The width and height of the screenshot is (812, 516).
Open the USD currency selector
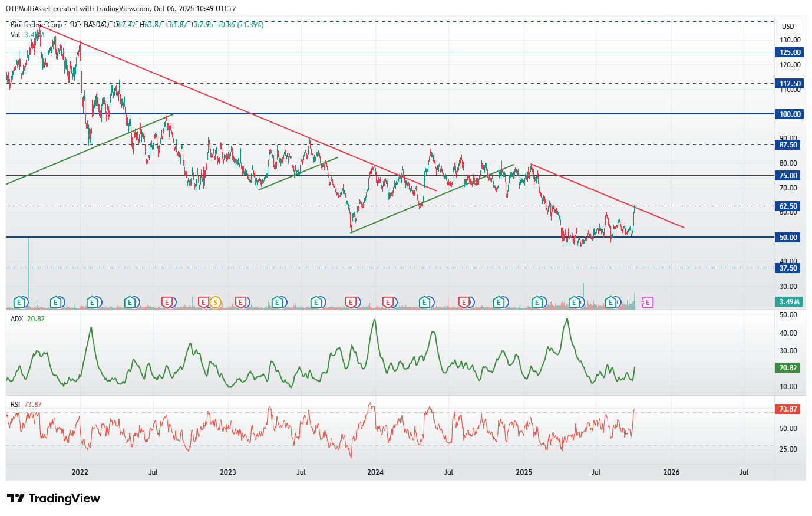click(x=788, y=26)
